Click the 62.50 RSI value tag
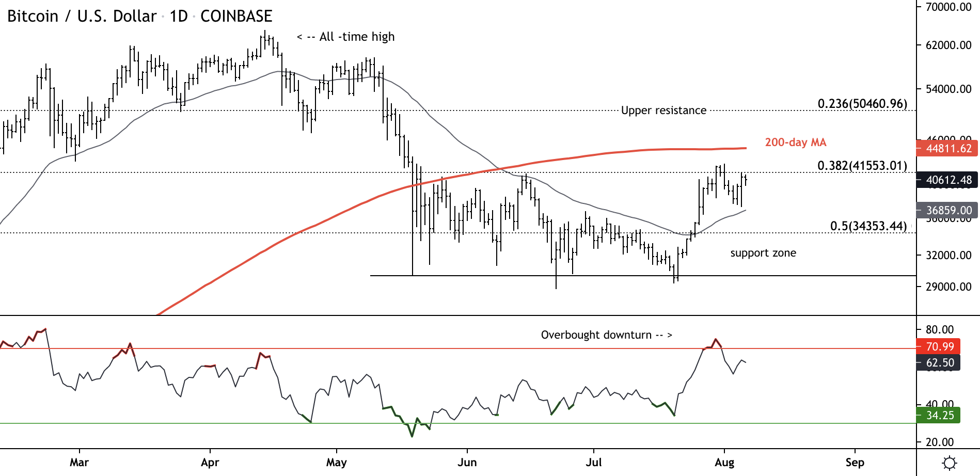This screenshot has width=980, height=476. (x=939, y=363)
